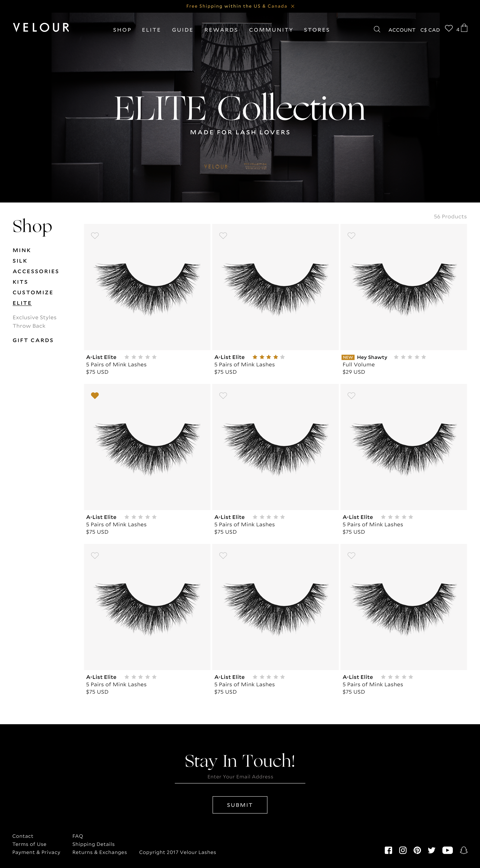Favorite the first A-List Elite product
This screenshot has height=868, width=480.
(x=95, y=235)
